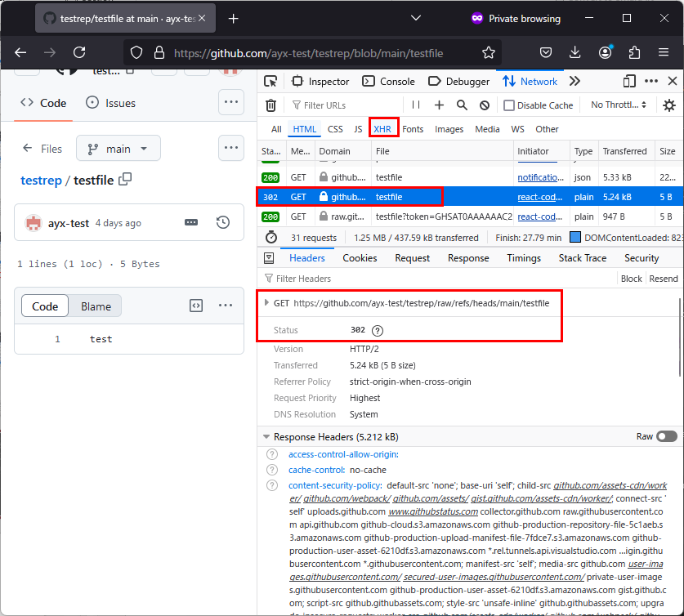Image resolution: width=684 pixels, height=616 pixels.
Task: Open the Response details tab
Action: click(x=468, y=258)
